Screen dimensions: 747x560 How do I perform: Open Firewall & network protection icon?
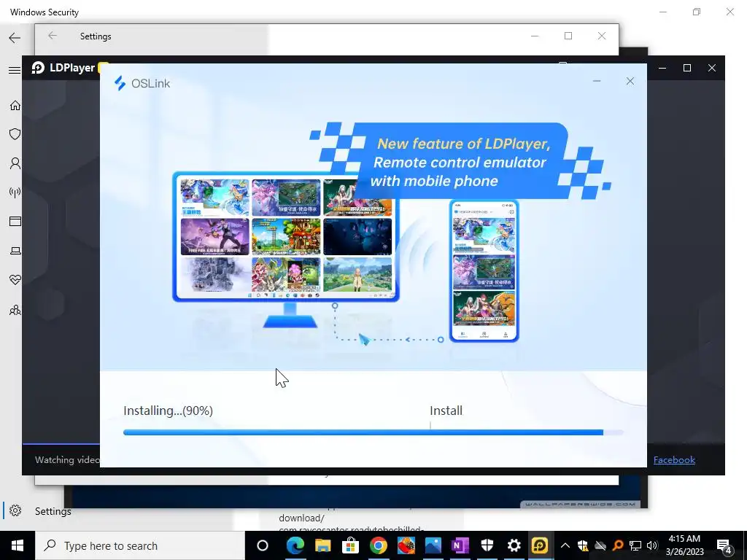click(x=15, y=192)
